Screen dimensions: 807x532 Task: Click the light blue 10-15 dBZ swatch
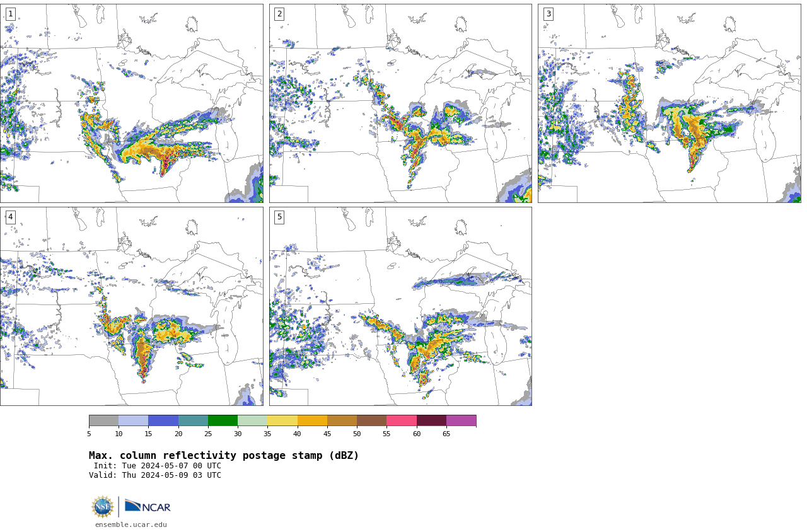(x=134, y=420)
